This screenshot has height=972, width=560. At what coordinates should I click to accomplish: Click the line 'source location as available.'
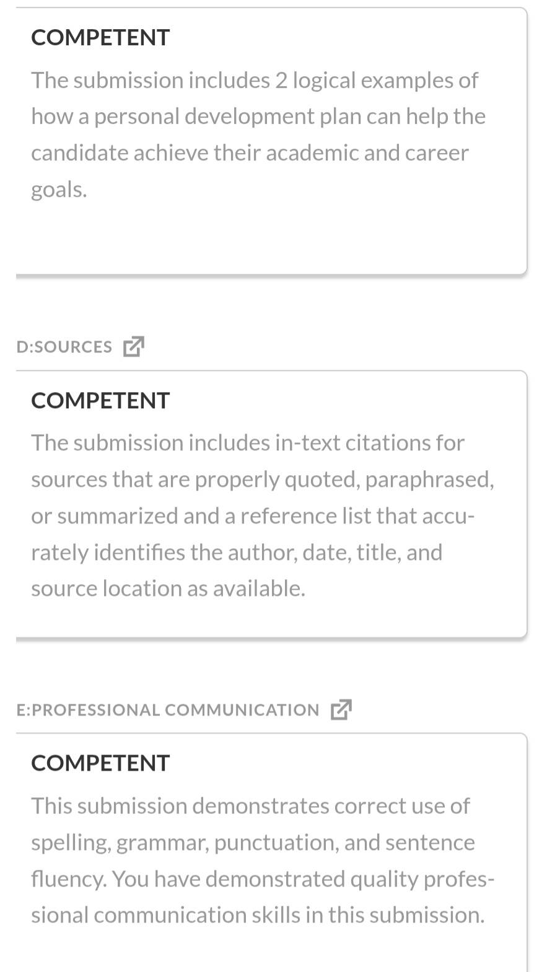168,589
